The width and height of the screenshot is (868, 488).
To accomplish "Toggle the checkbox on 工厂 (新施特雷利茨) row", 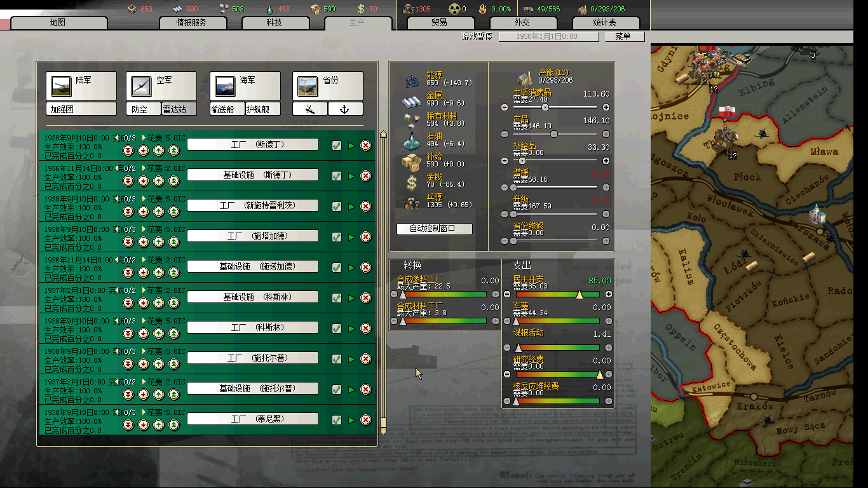I will click(337, 207).
